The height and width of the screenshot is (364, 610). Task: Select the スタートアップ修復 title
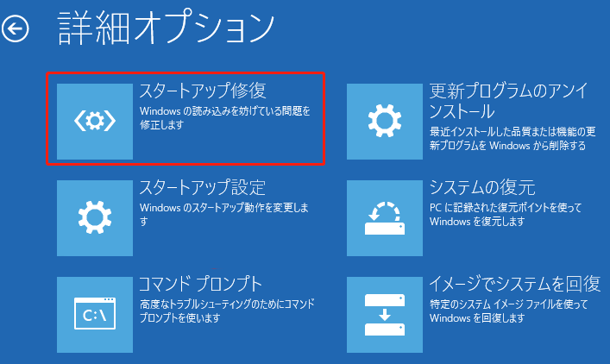tap(203, 91)
